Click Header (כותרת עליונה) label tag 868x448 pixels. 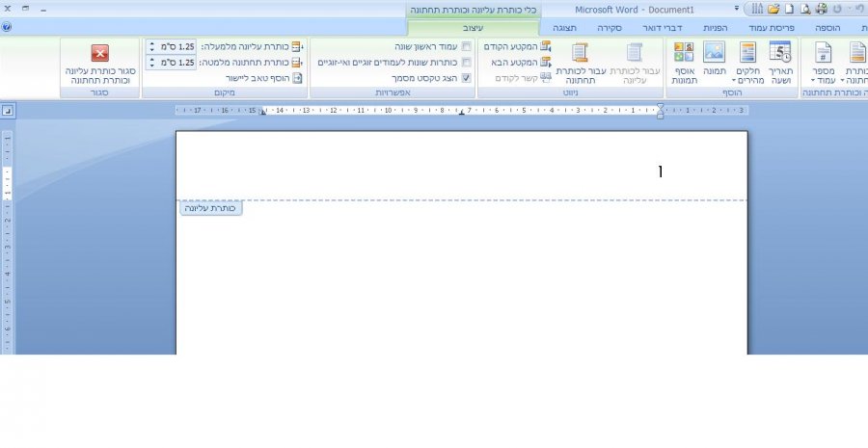[x=210, y=208]
